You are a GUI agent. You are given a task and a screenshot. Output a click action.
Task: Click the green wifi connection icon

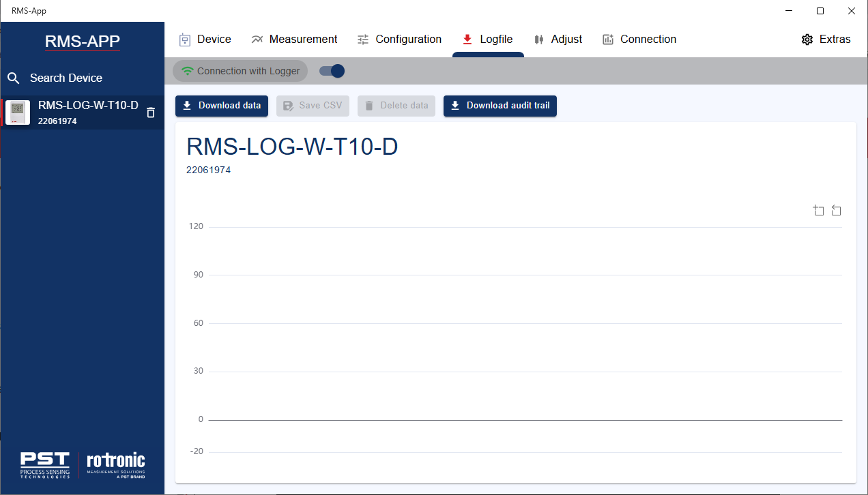click(188, 71)
